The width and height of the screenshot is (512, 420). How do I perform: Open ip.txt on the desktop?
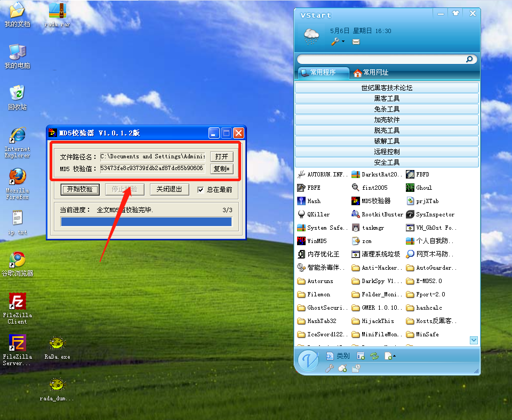tap(17, 223)
